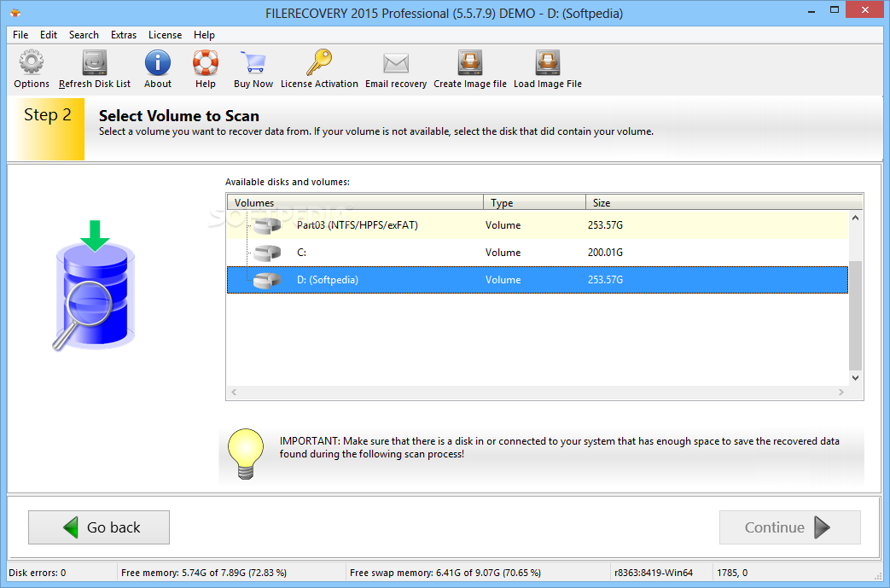Click the application icon in title bar
The width and height of the screenshot is (890, 588).
(x=15, y=13)
